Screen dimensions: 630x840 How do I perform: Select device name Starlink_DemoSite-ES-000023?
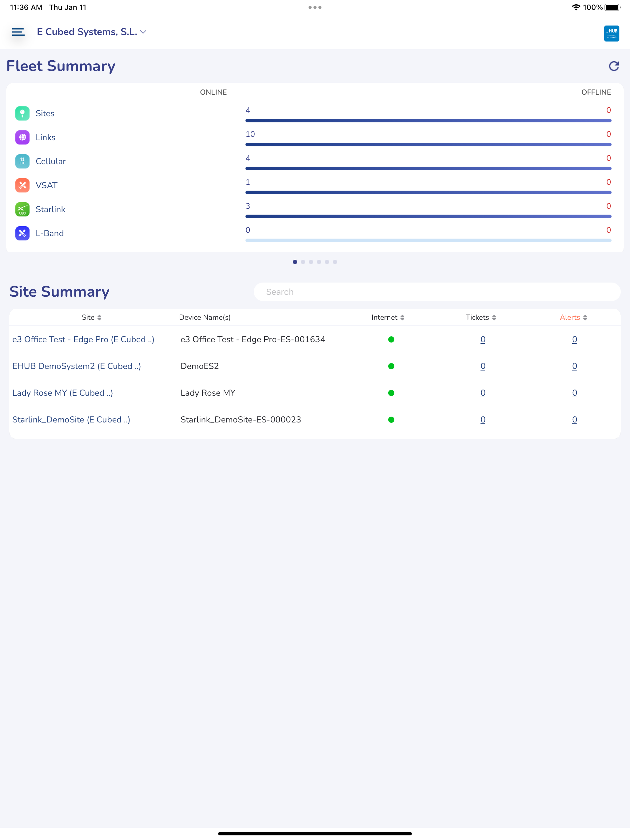point(241,420)
